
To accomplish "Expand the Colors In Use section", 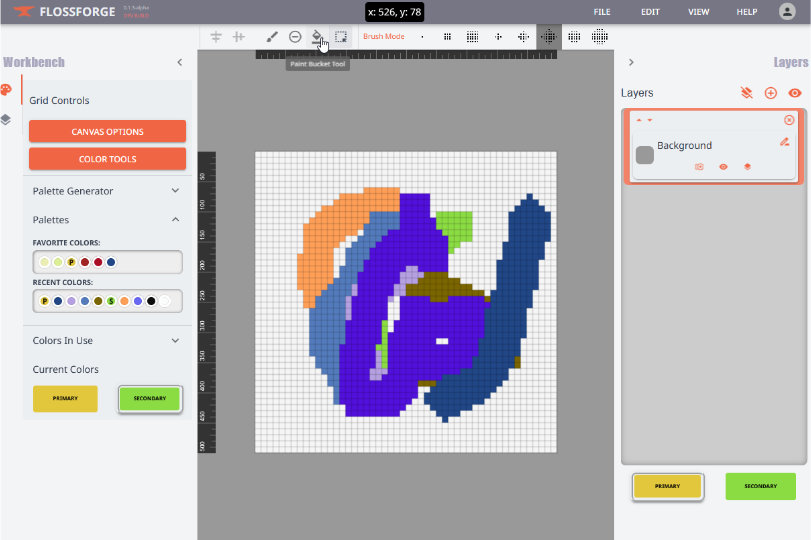I will point(175,341).
